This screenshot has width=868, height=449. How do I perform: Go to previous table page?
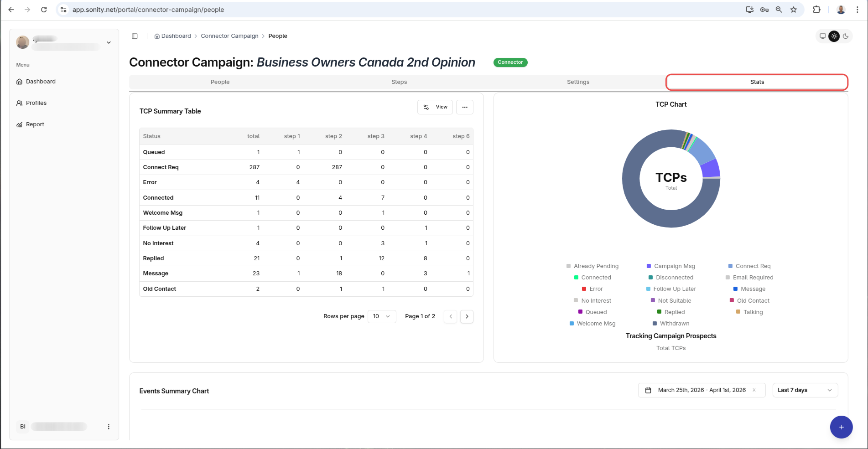click(x=451, y=316)
